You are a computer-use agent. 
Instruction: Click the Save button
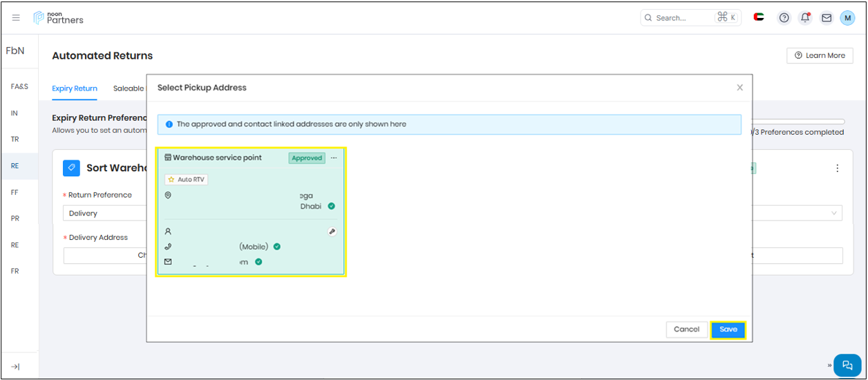(x=728, y=330)
